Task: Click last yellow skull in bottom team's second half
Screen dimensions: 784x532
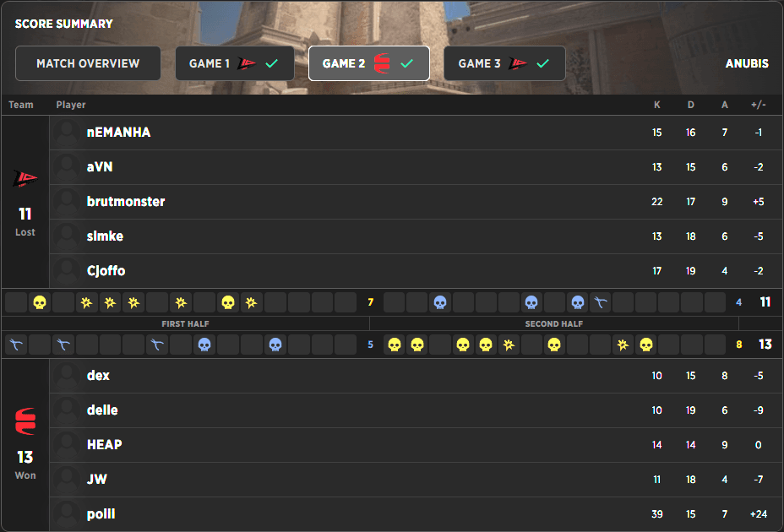Action: tap(646, 345)
